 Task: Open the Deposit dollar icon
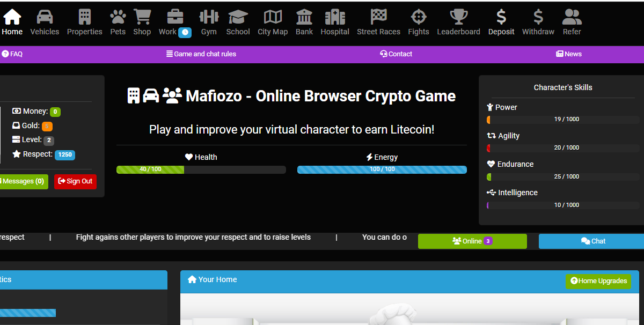[x=501, y=17]
